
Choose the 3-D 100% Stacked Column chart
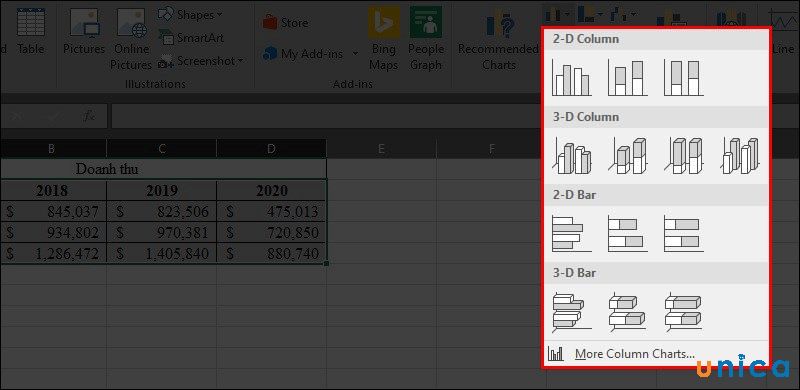[684, 156]
